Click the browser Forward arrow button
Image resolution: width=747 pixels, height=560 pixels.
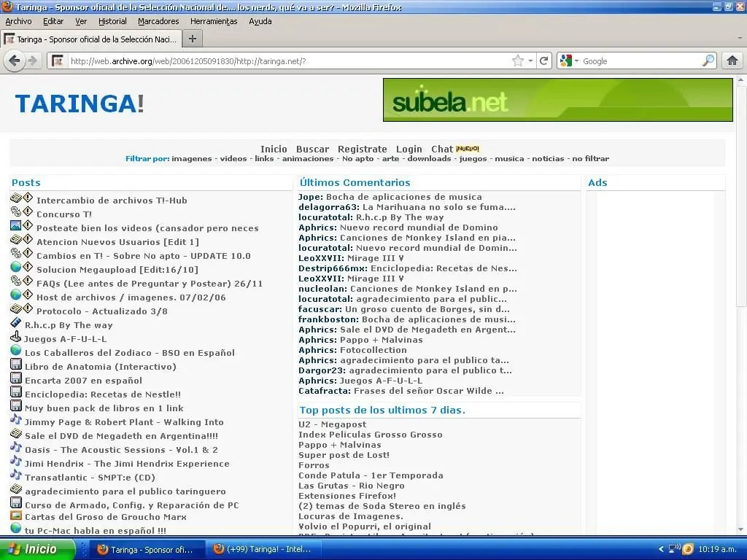[x=33, y=61]
